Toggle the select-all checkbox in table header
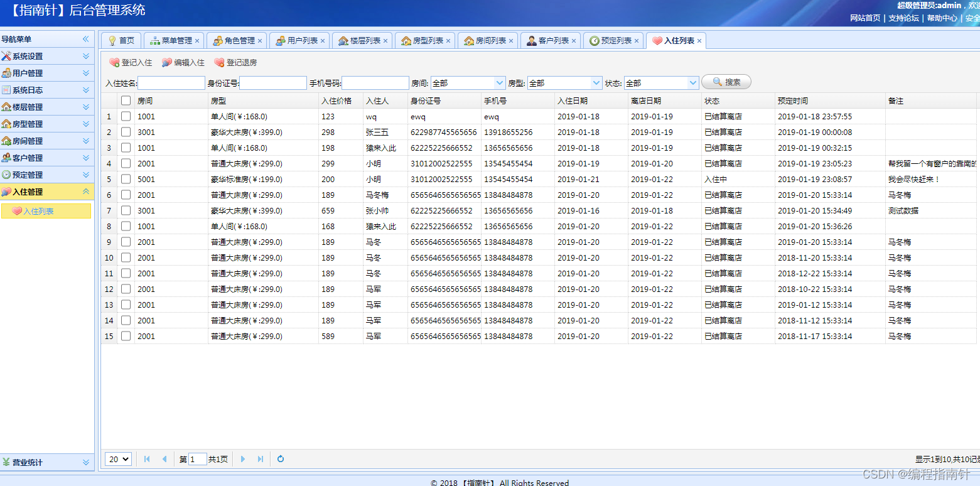Screen dimensions: 980x486 click(x=126, y=100)
